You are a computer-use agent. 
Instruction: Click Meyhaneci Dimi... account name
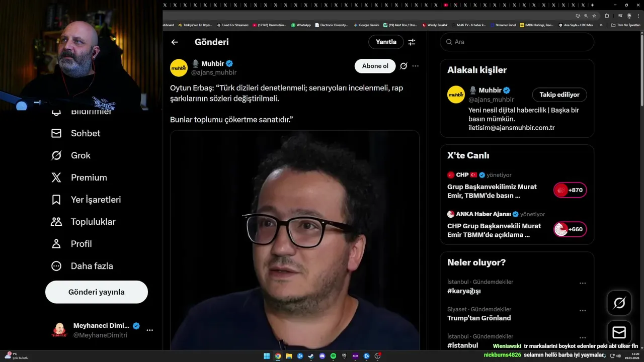101,325
